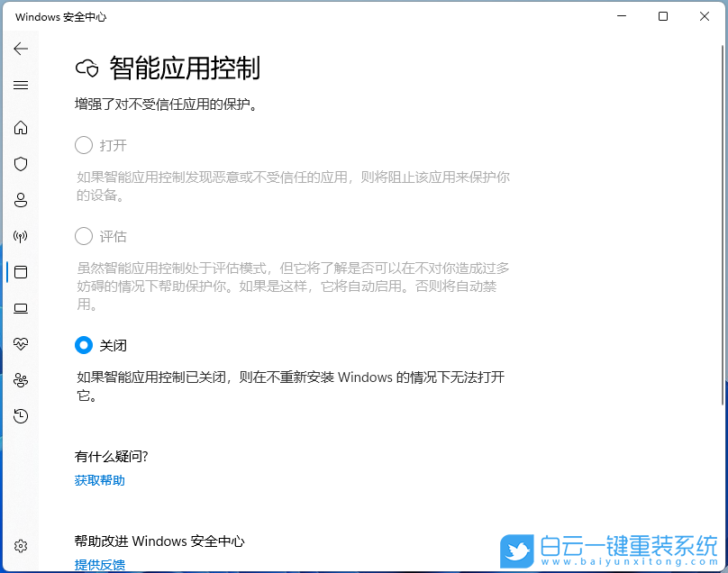
Task: Select the 评估 radio button
Action: coord(83,236)
